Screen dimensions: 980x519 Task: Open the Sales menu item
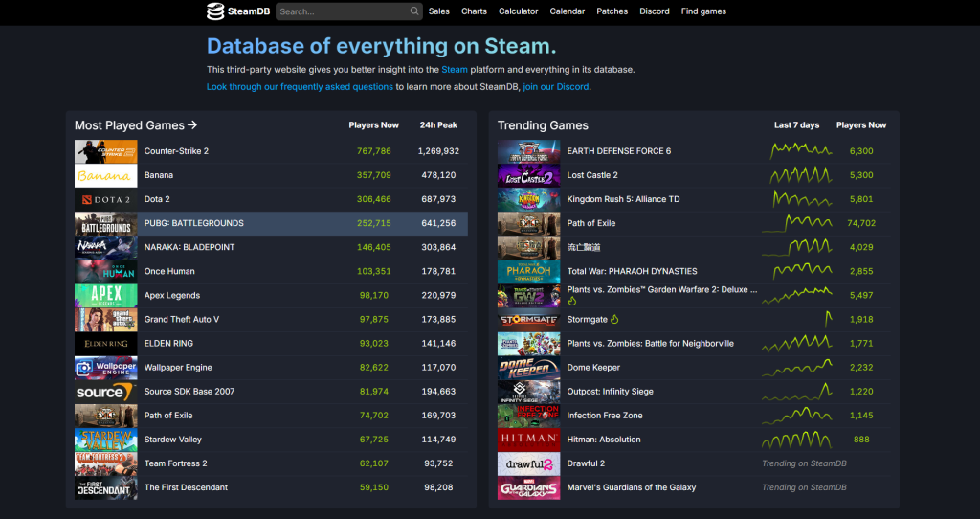(x=438, y=11)
